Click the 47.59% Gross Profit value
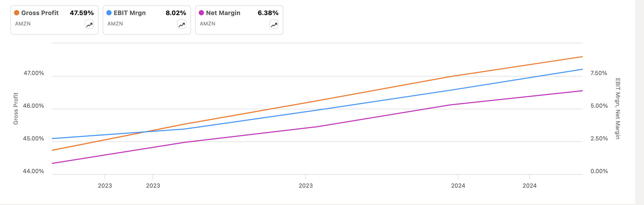 [82, 13]
